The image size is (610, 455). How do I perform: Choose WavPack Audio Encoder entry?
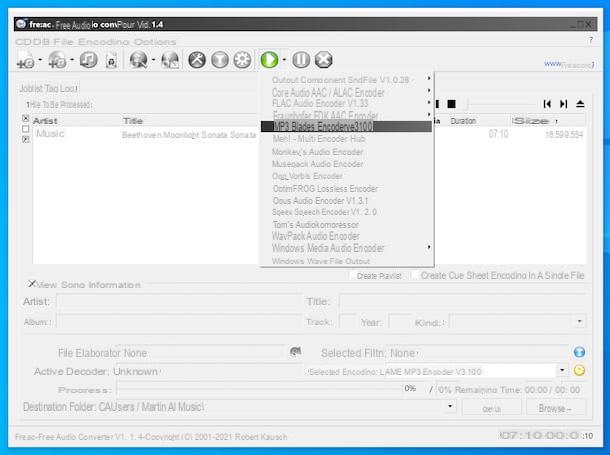click(346, 236)
